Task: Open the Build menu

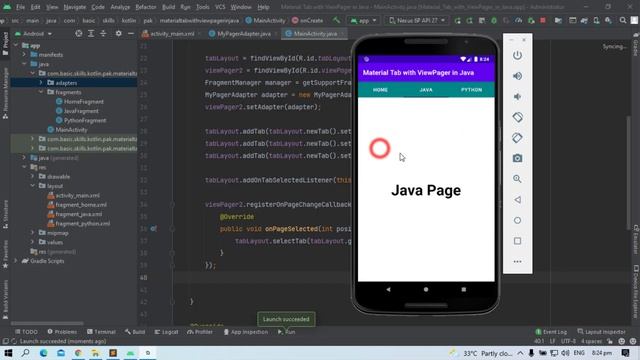Action: [x=168, y=7]
